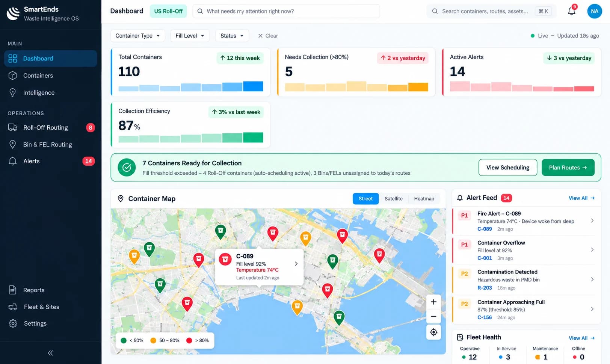Switch map to Satellite view
The height and width of the screenshot is (364, 610).
[x=393, y=199]
